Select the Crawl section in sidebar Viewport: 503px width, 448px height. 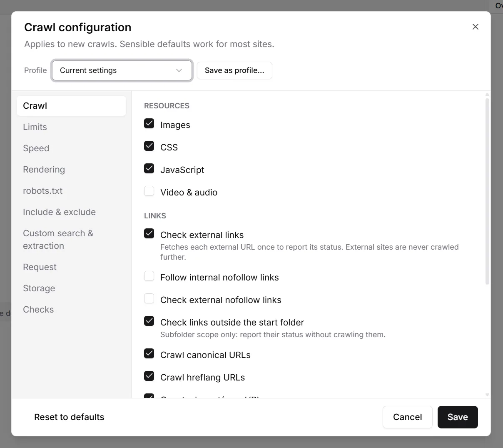(x=71, y=106)
